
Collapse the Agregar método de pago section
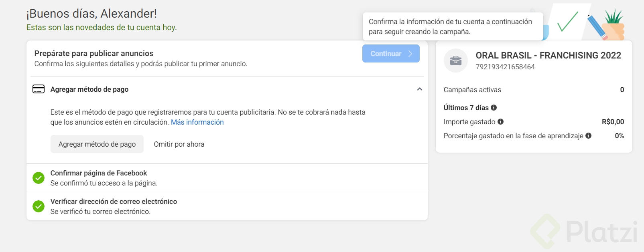pyautogui.click(x=420, y=89)
